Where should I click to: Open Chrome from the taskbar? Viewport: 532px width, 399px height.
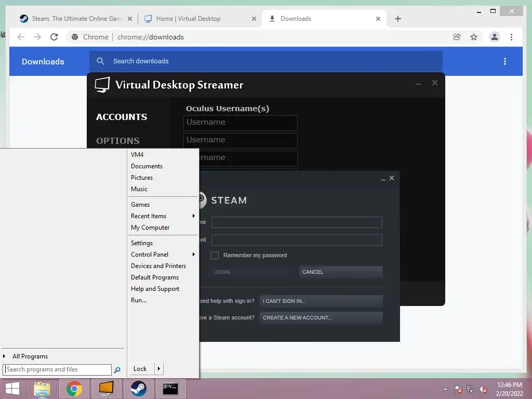(74, 389)
